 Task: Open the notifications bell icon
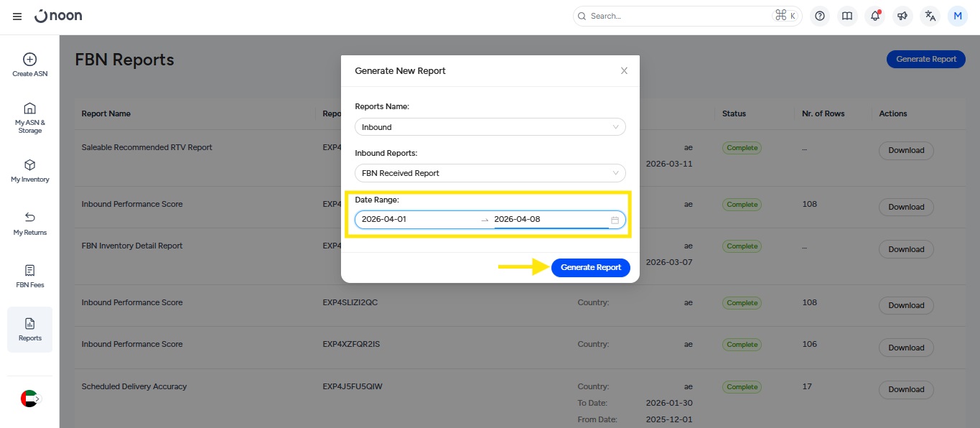pos(874,16)
